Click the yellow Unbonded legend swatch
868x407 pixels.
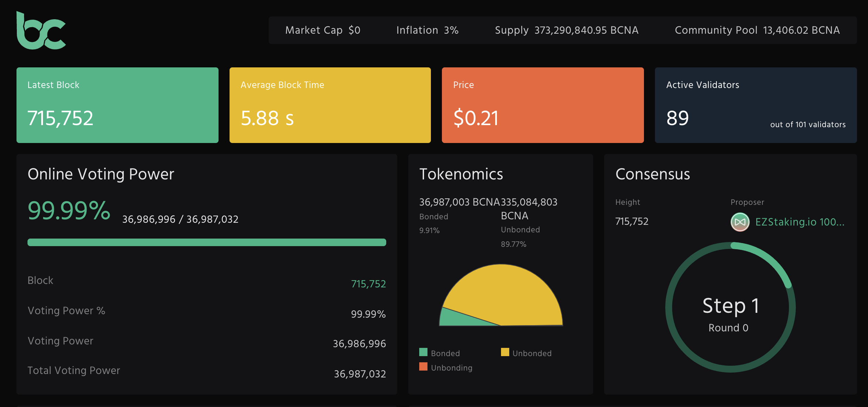(505, 352)
